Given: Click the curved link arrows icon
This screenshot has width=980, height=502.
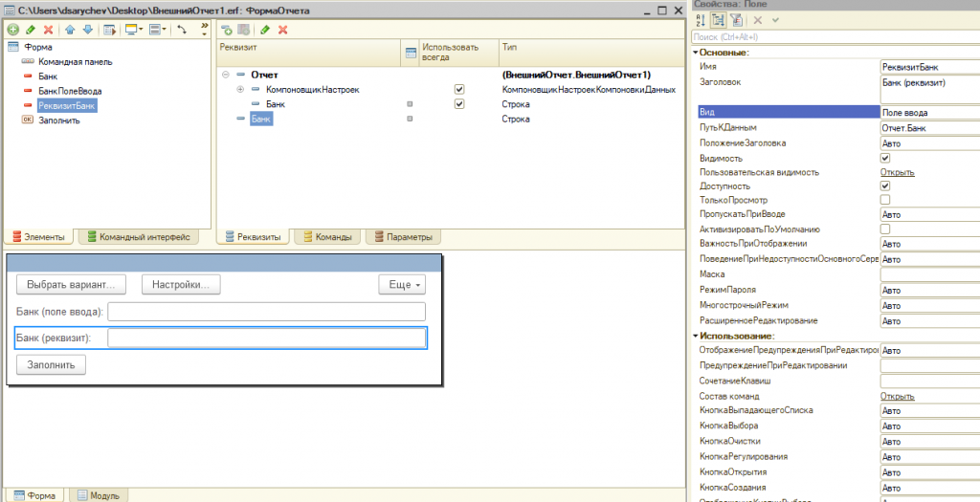Looking at the screenshot, I should tap(182, 30).
